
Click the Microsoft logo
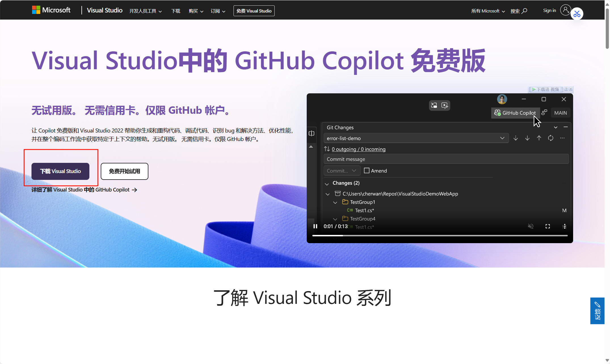click(x=51, y=10)
